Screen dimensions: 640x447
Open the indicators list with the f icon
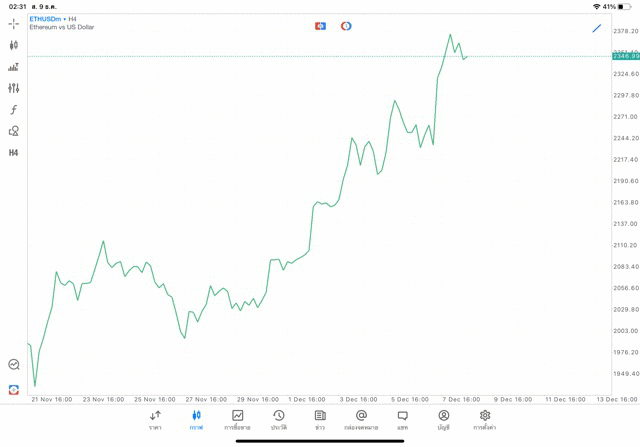pos(14,110)
